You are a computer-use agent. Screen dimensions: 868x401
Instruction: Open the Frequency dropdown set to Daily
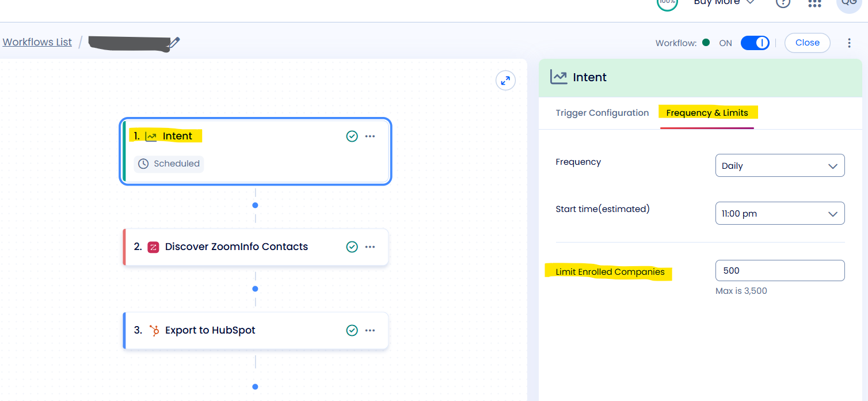pos(780,165)
